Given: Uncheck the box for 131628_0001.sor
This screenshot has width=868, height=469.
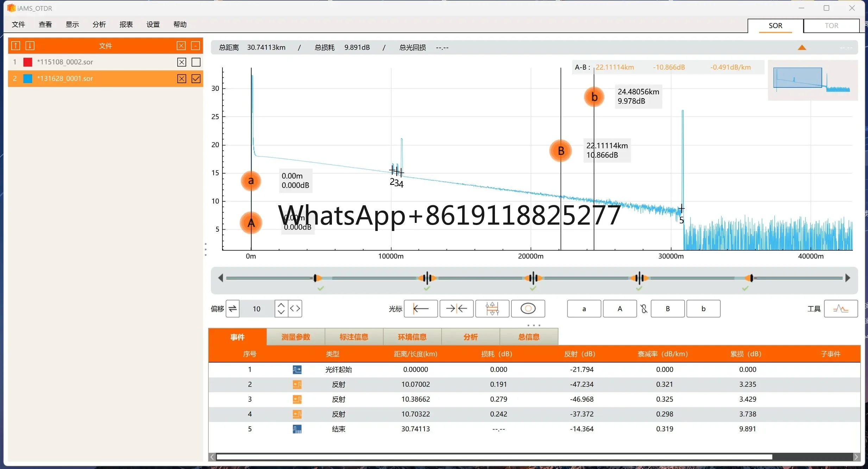Looking at the screenshot, I should 196,79.
